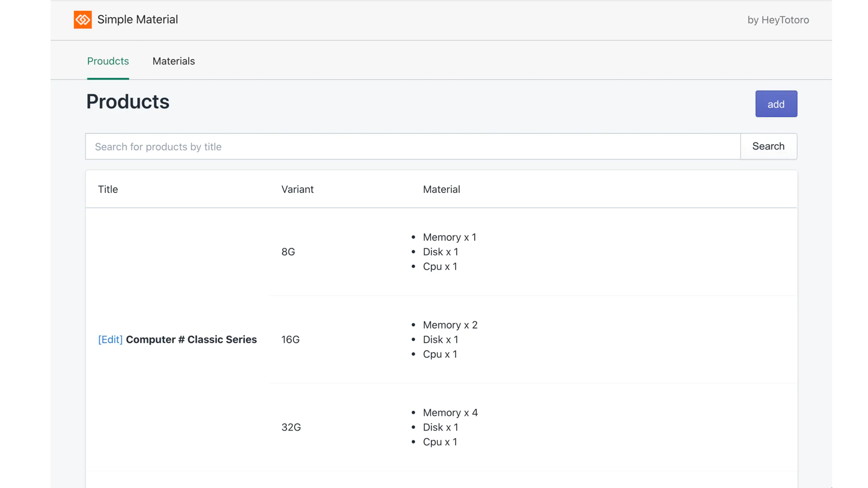Click the Material column header
This screenshot has width=868, height=488.
[x=442, y=189]
